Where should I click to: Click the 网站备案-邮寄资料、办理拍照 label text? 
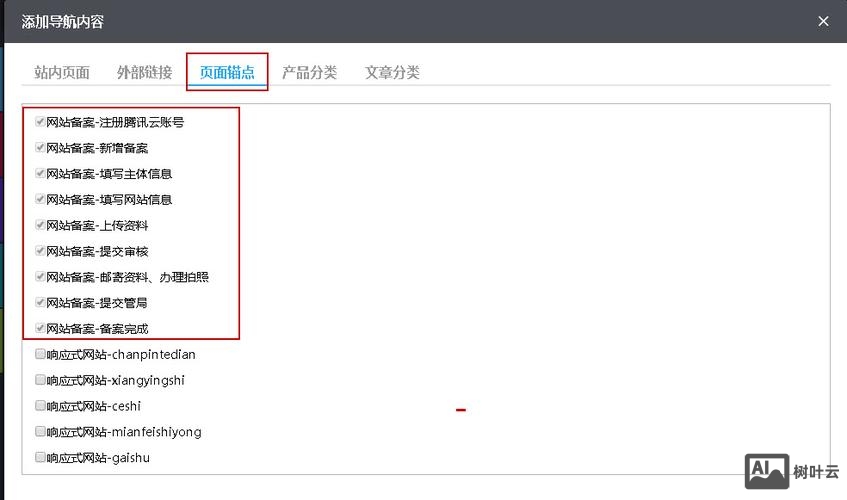127,277
